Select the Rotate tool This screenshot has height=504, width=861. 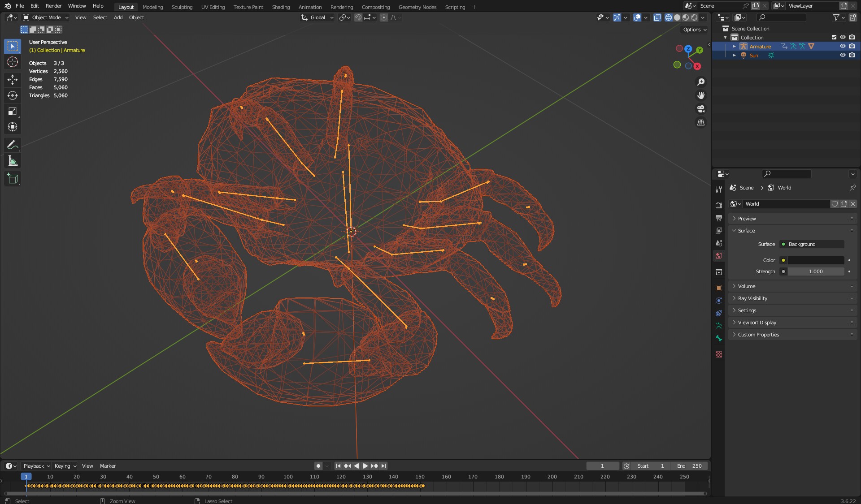click(x=13, y=95)
